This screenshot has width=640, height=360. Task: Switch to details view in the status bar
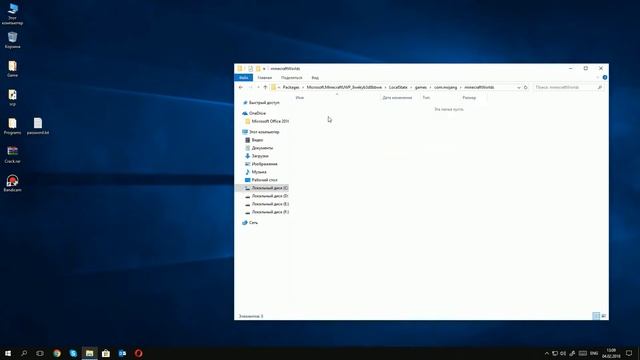(x=596, y=316)
